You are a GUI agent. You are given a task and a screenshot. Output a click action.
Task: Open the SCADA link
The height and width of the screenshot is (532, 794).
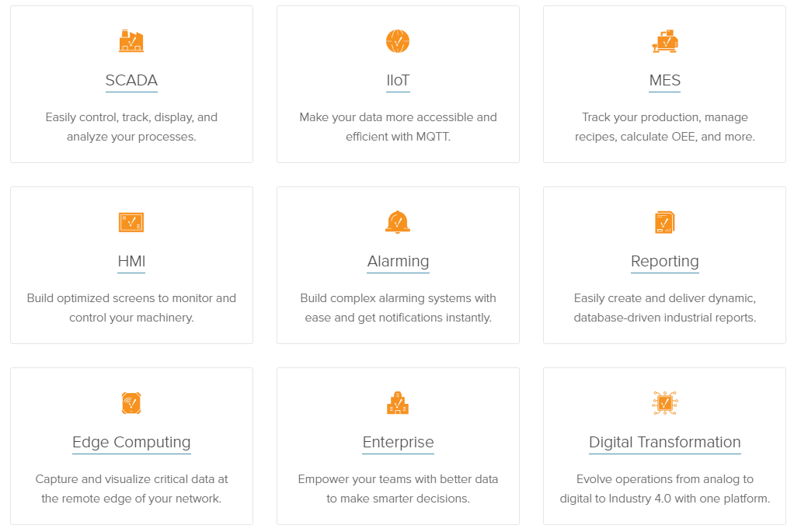[131, 80]
